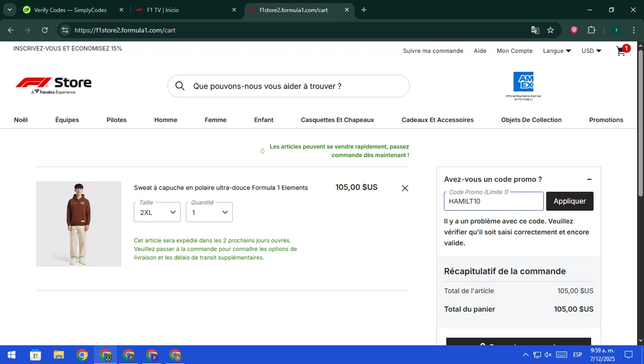
Task: Click the hoodie product thumbnail
Action: pyautogui.click(x=79, y=224)
